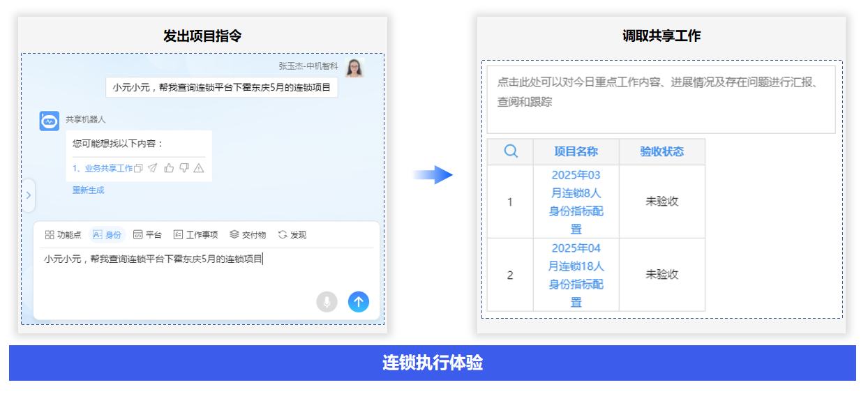Screen dimensions: 868x394
Task: Select the 平台 tab
Action: tap(147, 235)
